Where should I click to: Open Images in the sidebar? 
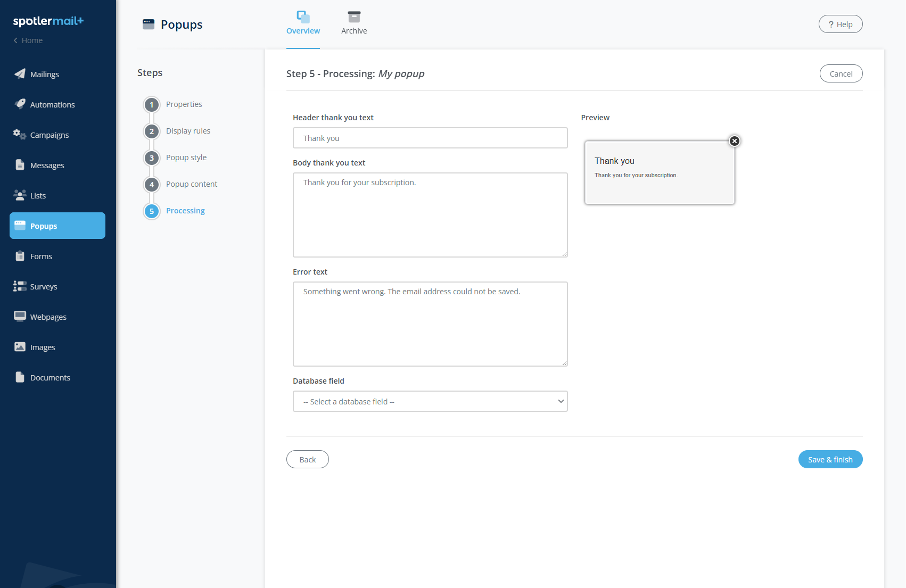coord(57,347)
